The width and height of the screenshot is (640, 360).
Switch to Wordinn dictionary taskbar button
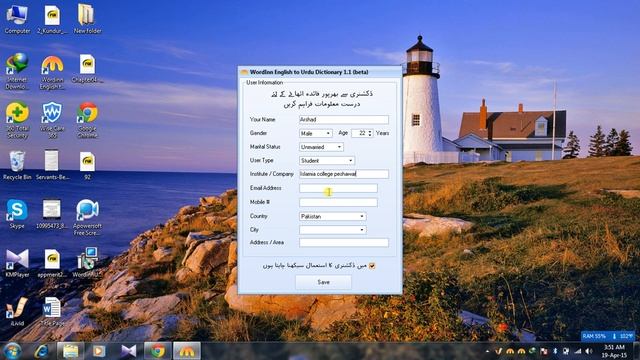point(187,351)
